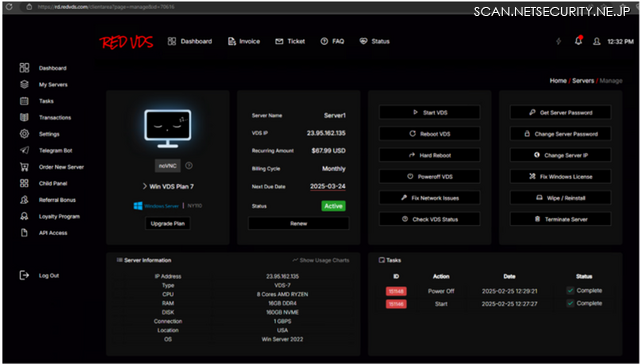Click the lightning bolt icon in header

(558, 42)
